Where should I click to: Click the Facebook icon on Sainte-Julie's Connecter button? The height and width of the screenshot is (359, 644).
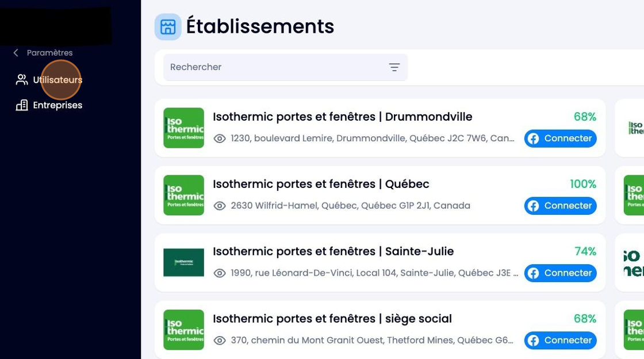pyautogui.click(x=534, y=273)
